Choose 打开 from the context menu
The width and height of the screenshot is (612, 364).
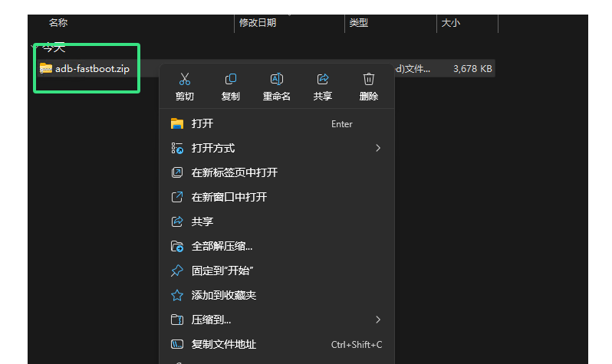(x=277, y=123)
